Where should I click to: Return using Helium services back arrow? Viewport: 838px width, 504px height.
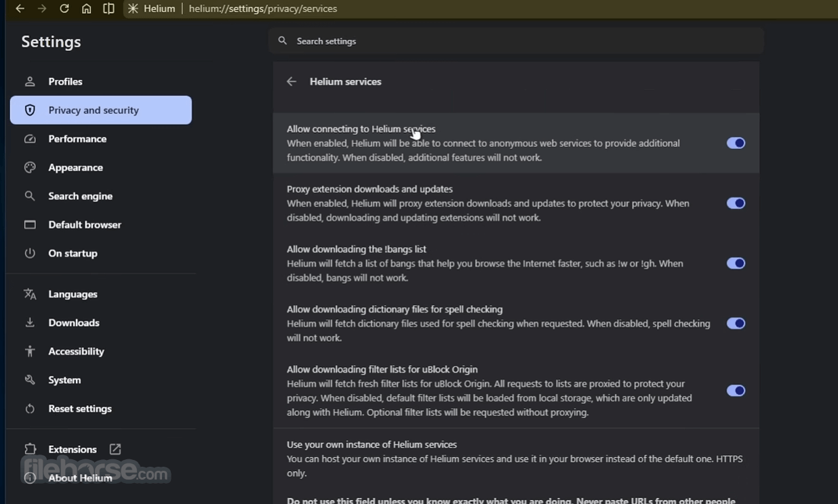(292, 81)
